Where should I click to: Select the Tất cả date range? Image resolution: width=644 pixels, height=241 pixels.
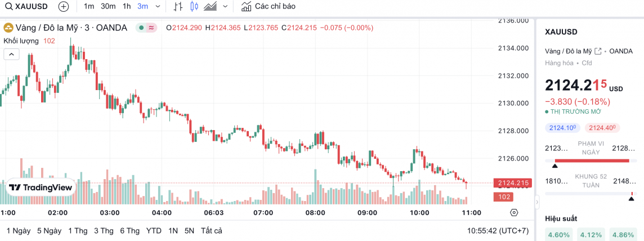[x=211, y=231]
